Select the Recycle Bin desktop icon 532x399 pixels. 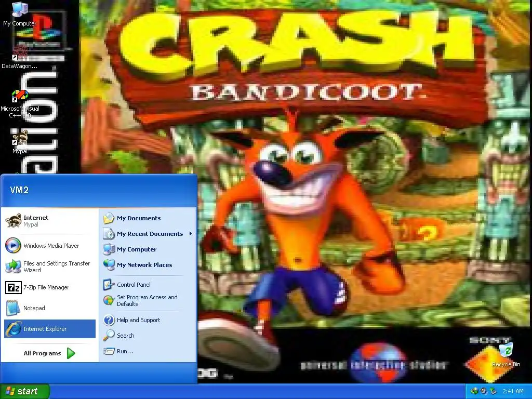(506, 354)
